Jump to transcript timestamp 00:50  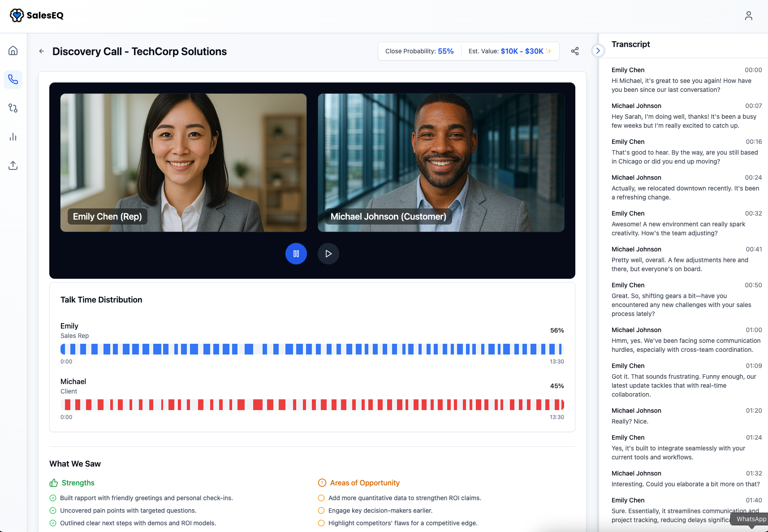tap(753, 285)
